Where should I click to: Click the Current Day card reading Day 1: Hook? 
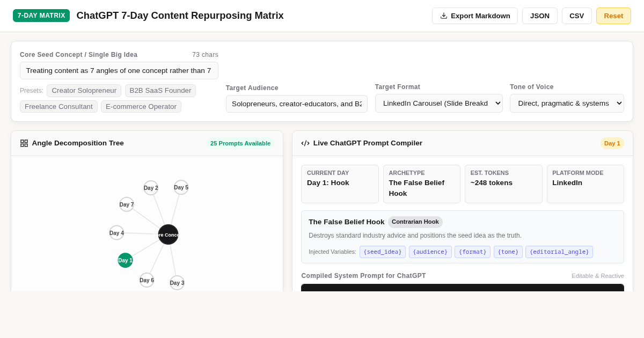(x=340, y=184)
